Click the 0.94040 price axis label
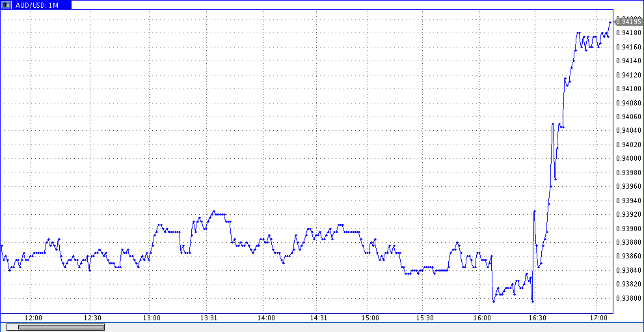Viewport: 644px width, 332px height. pos(629,131)
